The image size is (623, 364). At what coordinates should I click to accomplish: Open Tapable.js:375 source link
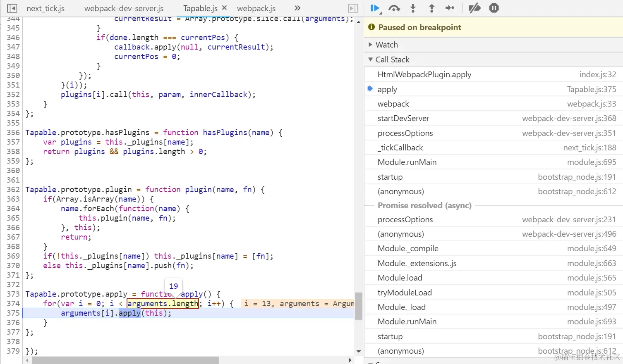(x=592, y=89)
